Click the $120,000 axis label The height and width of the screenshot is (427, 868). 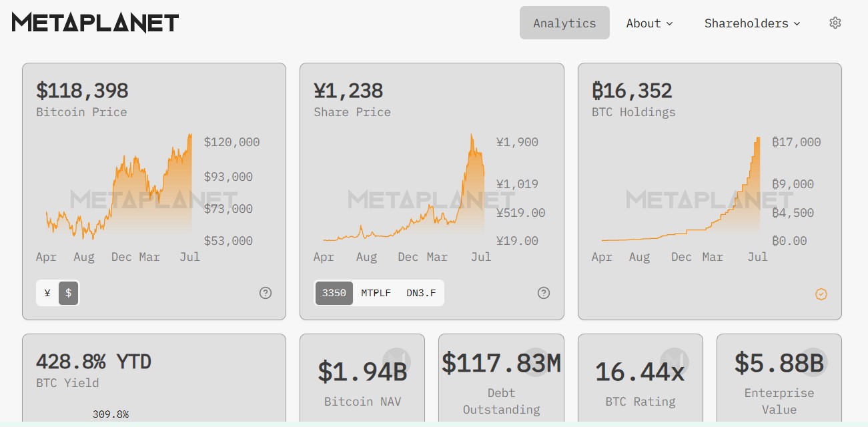pyautogui.click(x=232, y=142)
